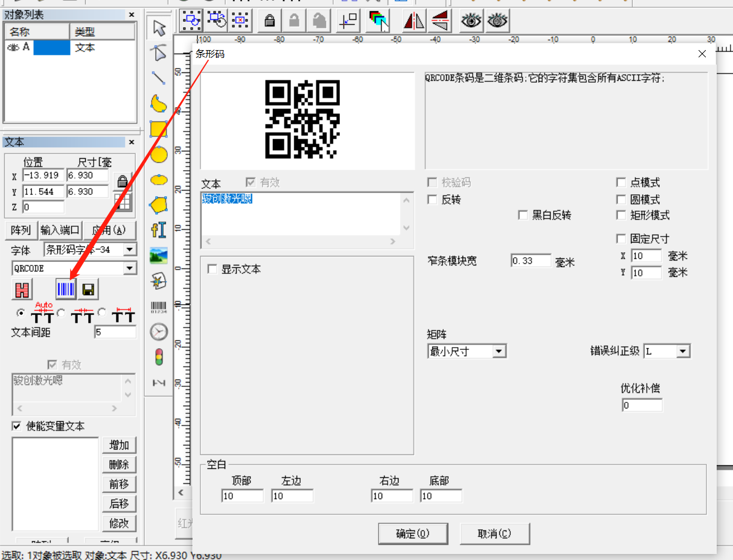Click the 确定(O) button
This screenshot has height=560, width=733.
(x=413, y=533)
